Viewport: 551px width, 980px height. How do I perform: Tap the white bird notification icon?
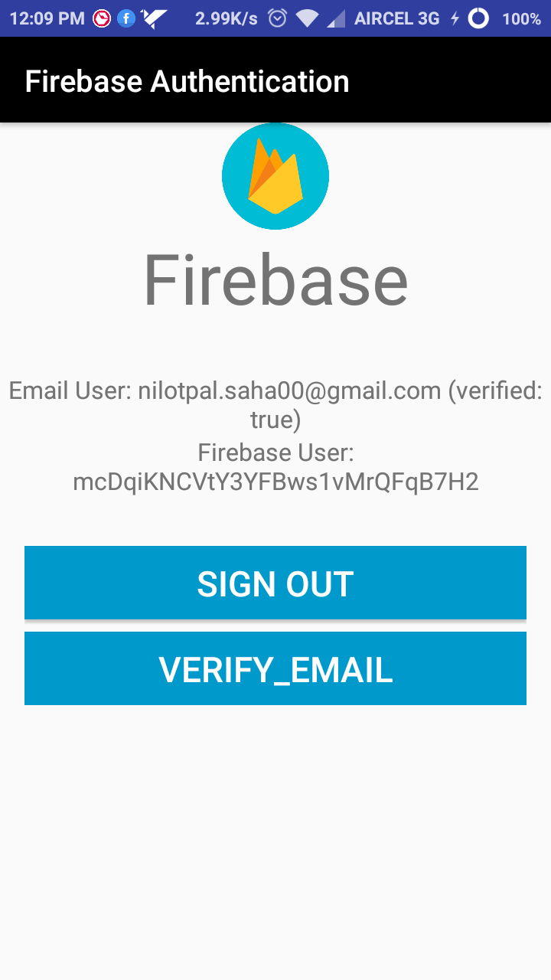(154, 18)
